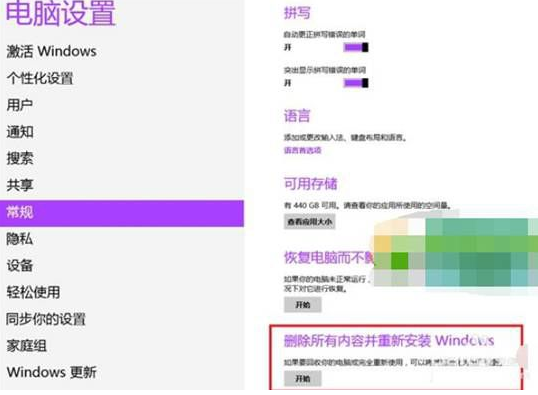This screenshot has width=538, height=395.
Task: Select the highlighted 常规 category
Action: [x=122, y=213]
